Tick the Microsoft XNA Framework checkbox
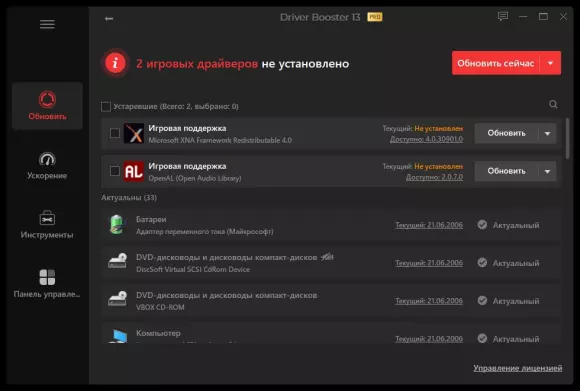This screenshot has width=580, height=391. pyautogui.click(x=115, y=133)
